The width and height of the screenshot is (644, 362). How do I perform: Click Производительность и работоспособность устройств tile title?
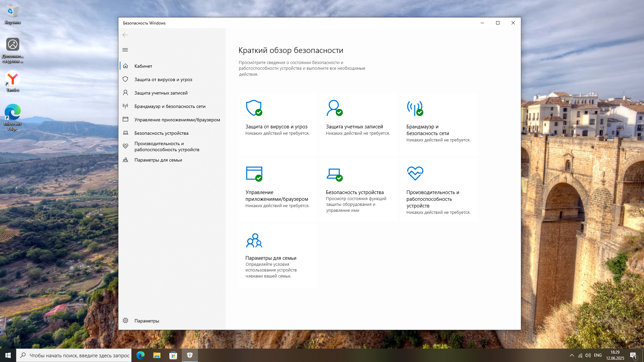click(x=432, y=199)
